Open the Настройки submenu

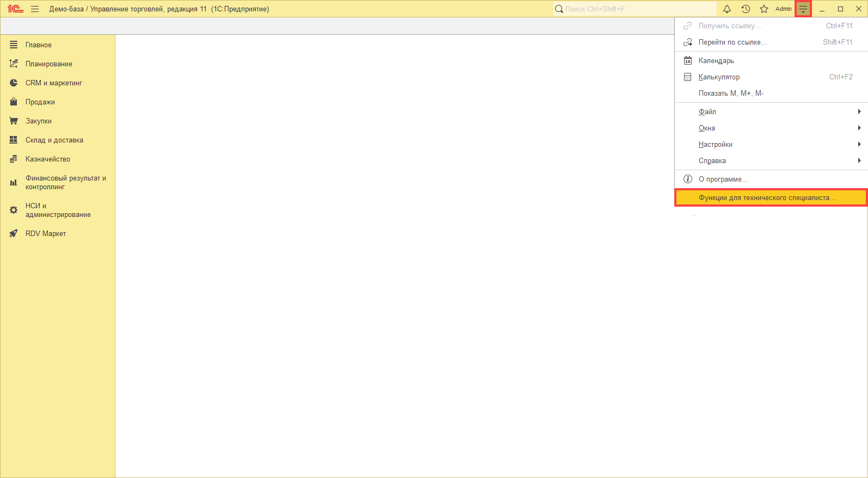771,144
